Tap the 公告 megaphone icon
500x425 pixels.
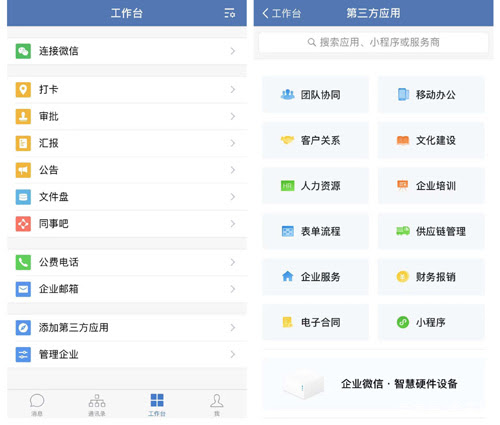[23, 170]
